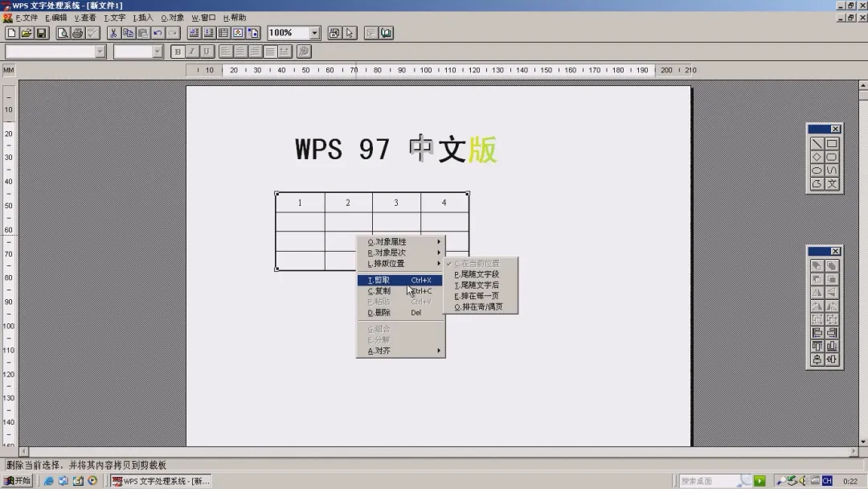Viewport: 868px width, 489px height.
Task: Click the arrow pointer selection icon
Action: tap(350, 33)
